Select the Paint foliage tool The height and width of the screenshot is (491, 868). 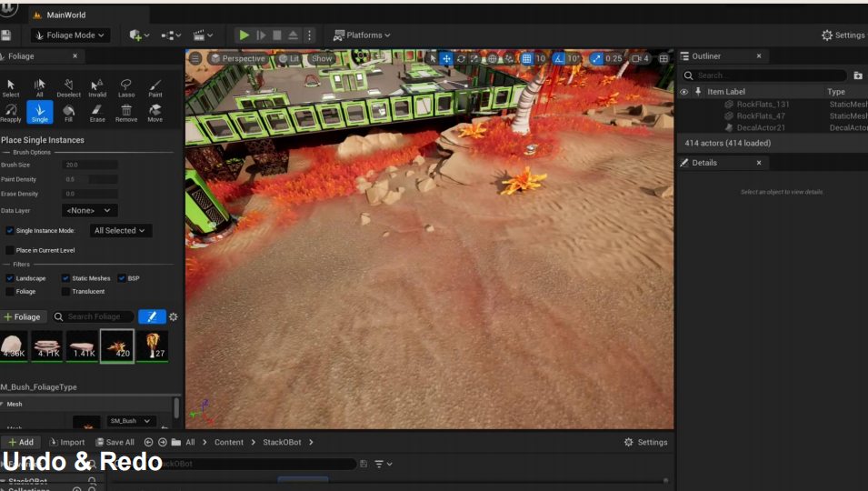point(155,87)
